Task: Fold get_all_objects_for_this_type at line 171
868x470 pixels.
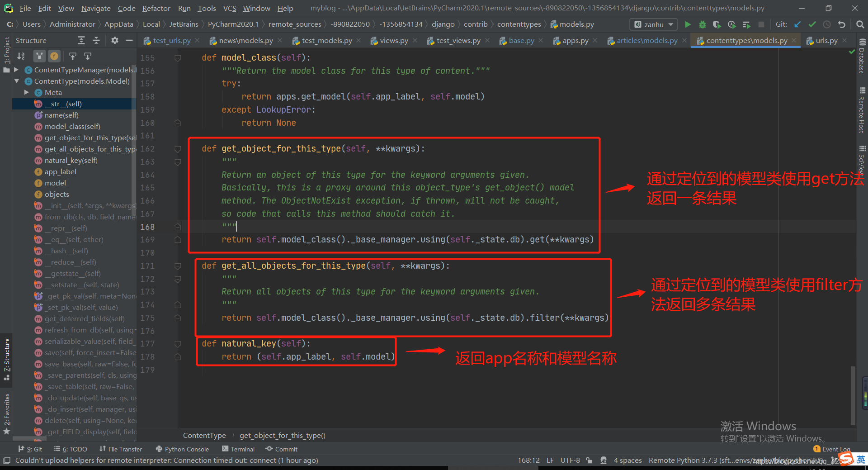Action: click(178, 266)
